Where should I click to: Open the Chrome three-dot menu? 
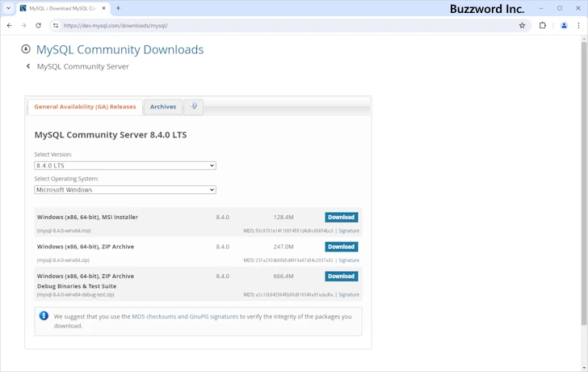point(579,25)
